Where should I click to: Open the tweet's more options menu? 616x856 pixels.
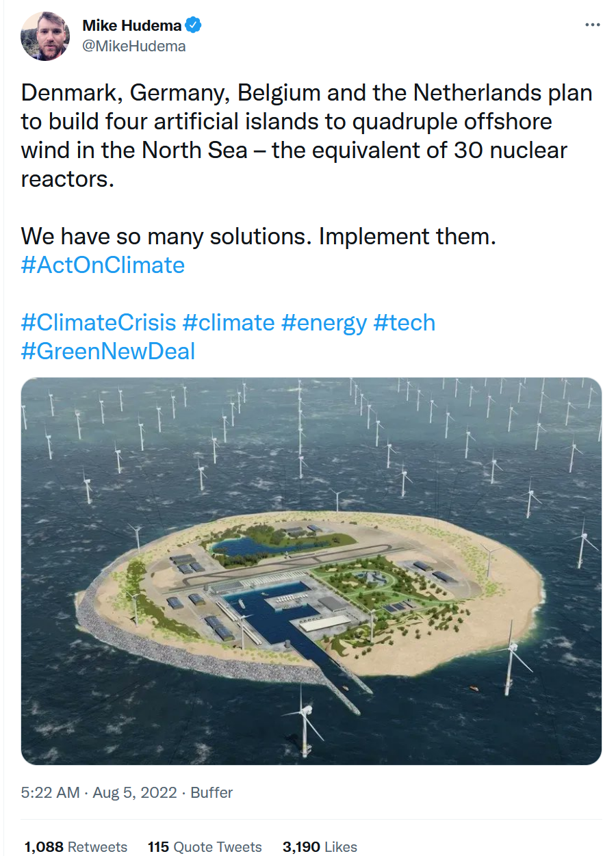[x=592, y=25]
